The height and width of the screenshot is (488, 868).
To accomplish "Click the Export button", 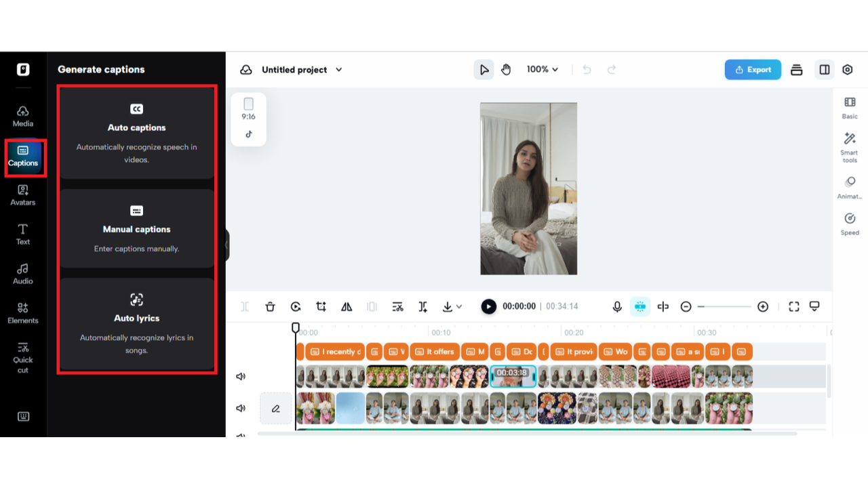I will [753, 70].
